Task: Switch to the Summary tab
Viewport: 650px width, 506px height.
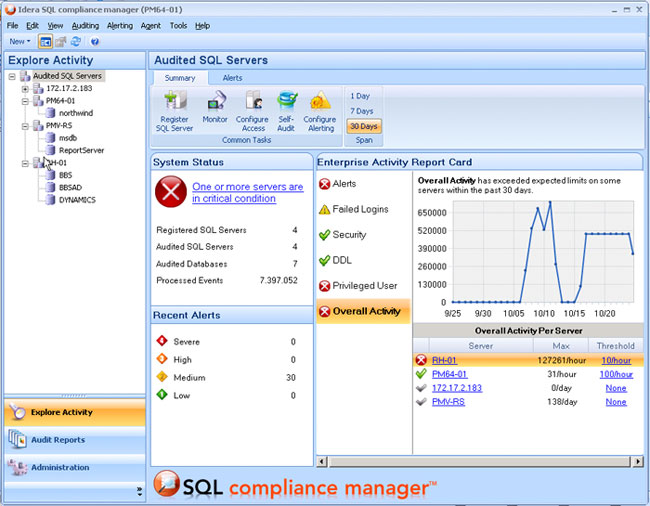Action: pyautogui.click(x=180, y=78)
